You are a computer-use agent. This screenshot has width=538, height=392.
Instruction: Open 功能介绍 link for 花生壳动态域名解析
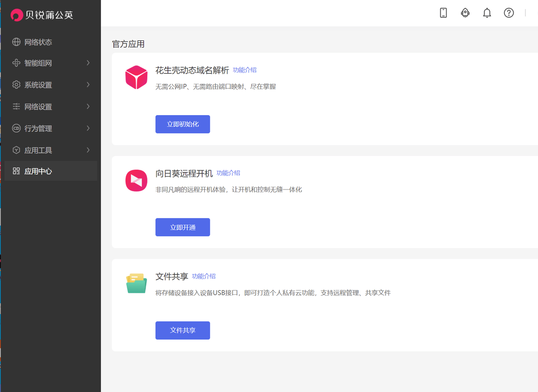click(x=245, y=70)
